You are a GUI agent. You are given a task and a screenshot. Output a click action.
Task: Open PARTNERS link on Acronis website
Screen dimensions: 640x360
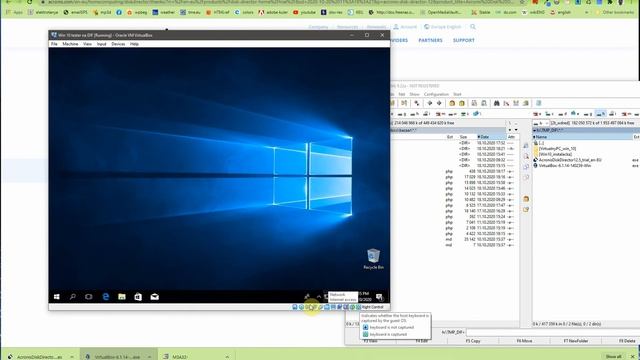click(430, 40)
